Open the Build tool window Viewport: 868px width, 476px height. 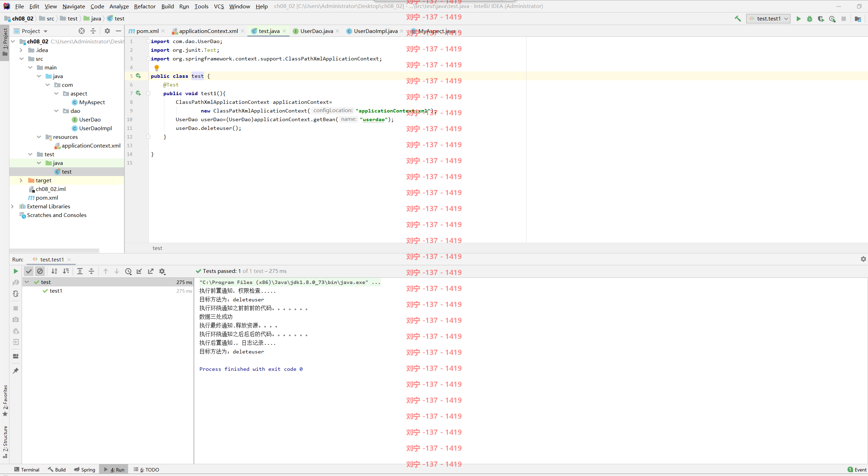click(57, 469)
